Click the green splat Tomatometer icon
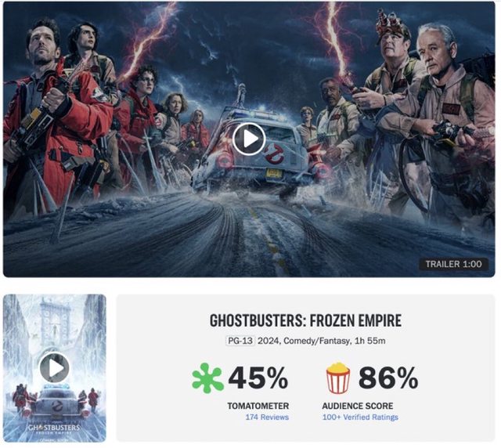 [x=207, y=378]
